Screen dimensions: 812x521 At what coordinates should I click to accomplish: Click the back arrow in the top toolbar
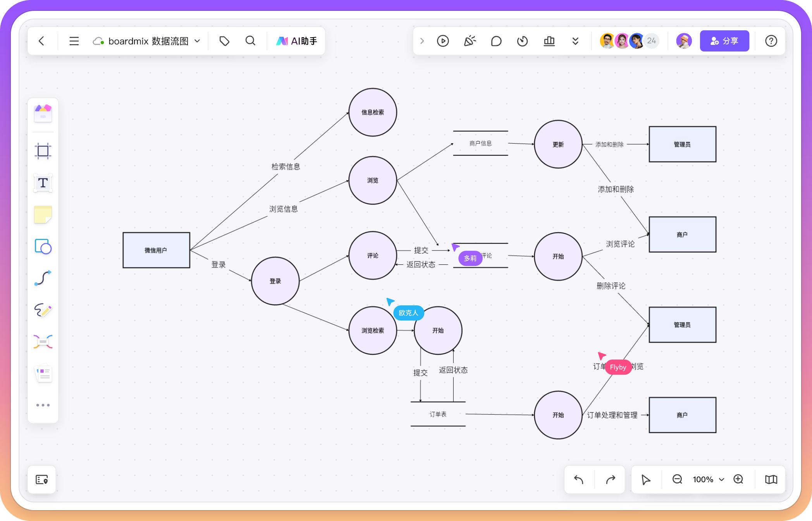tap(42, 41)
